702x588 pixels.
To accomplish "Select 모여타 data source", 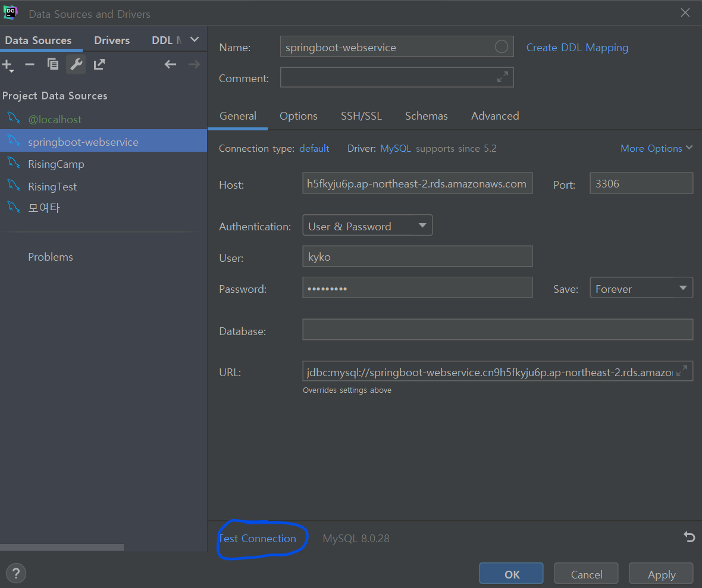I will coord(104,207).
